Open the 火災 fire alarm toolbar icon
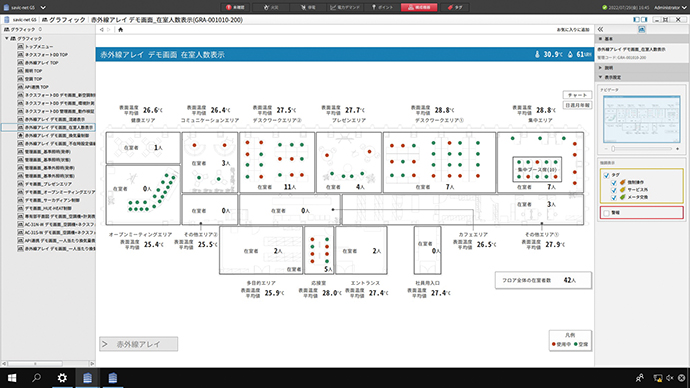Screen dimensions: 690x388 [x=271, y=7]
